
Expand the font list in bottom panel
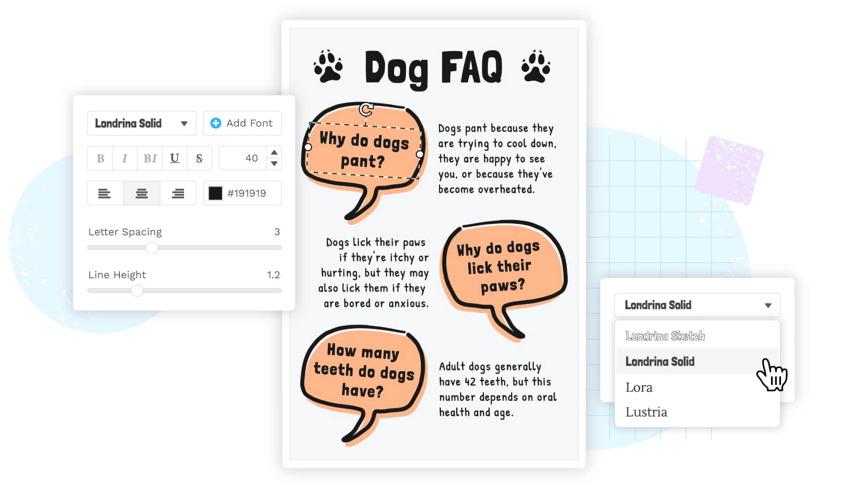pyautogui.click(x=769, y=305)
